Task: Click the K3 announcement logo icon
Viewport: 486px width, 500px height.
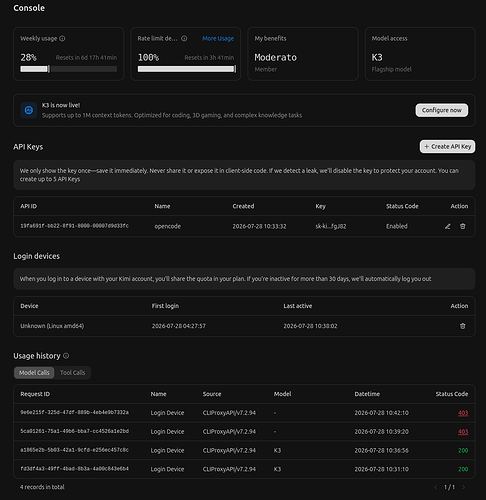Action: pos(29,110)
